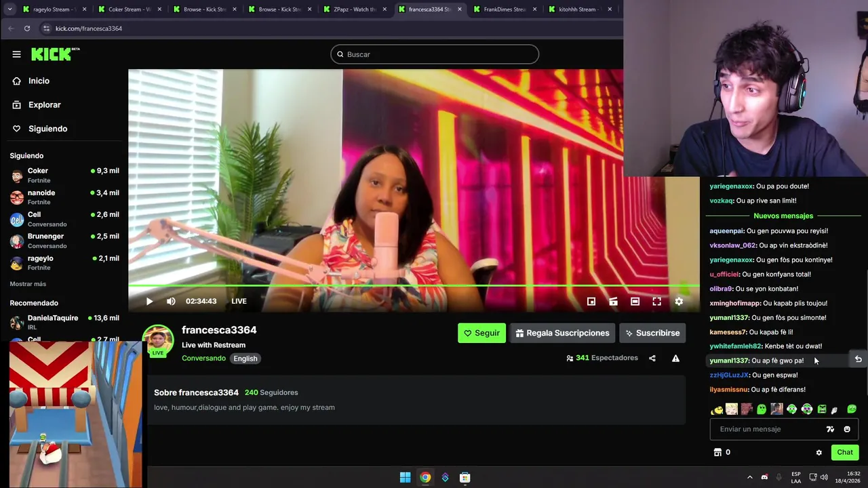Switch to Coker Stream browser tab
Screen dimensions: 868x488
(x=128, y=9)
